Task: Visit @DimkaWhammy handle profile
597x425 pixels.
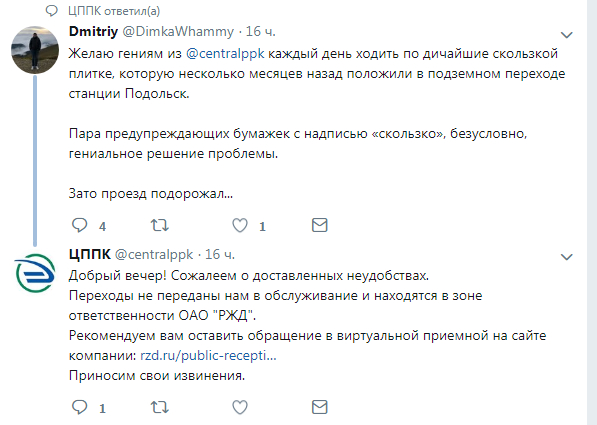Action: pyautogui.click(x=178, y=31)
